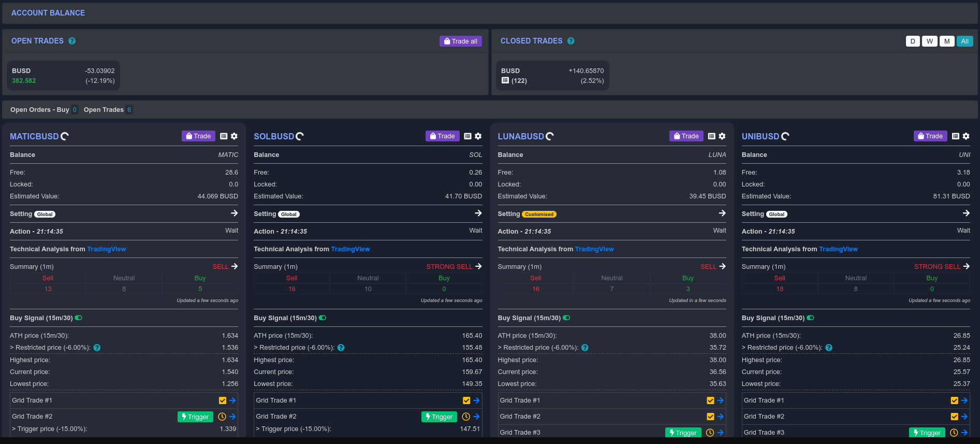
Task: Expand SOLBUSD Grid Trade #2 arrow
Action: click(x=476, y=417)
